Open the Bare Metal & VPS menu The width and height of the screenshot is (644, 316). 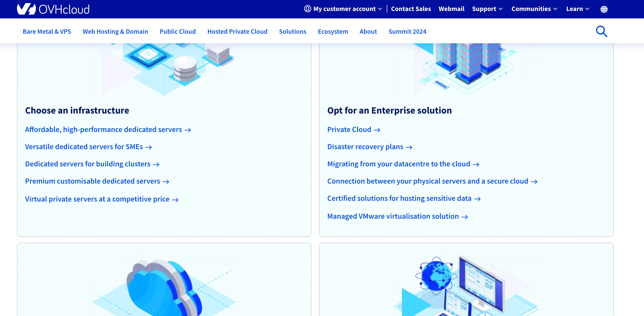click(x=47, y=32)
